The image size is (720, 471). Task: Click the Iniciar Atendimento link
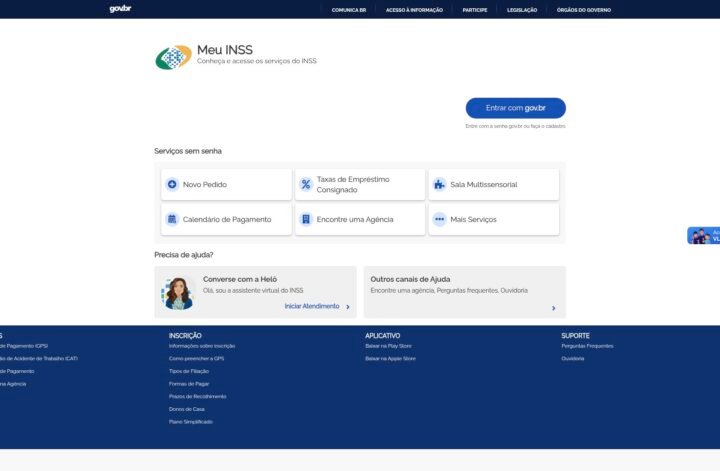311,306
